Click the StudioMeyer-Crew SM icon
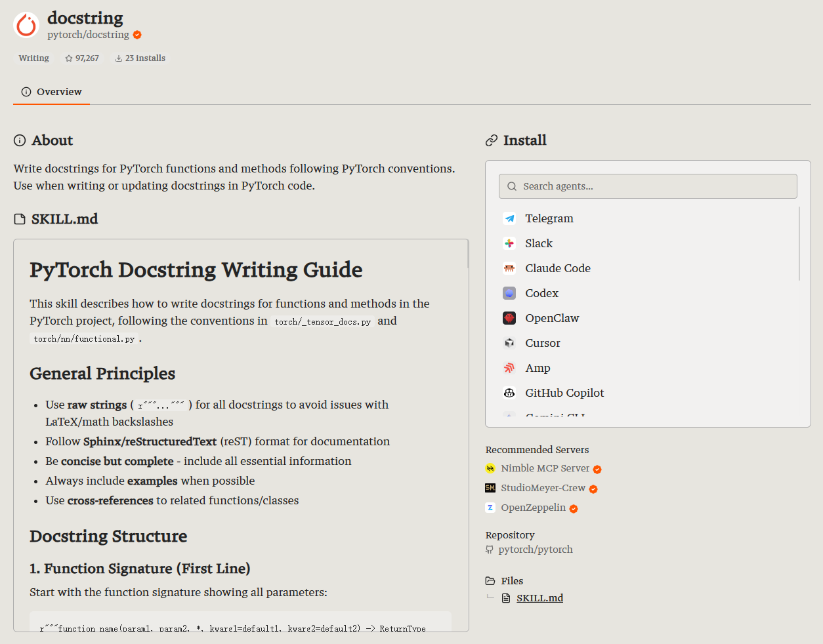This screenshot has height=644, width=823. click(490, 488)
